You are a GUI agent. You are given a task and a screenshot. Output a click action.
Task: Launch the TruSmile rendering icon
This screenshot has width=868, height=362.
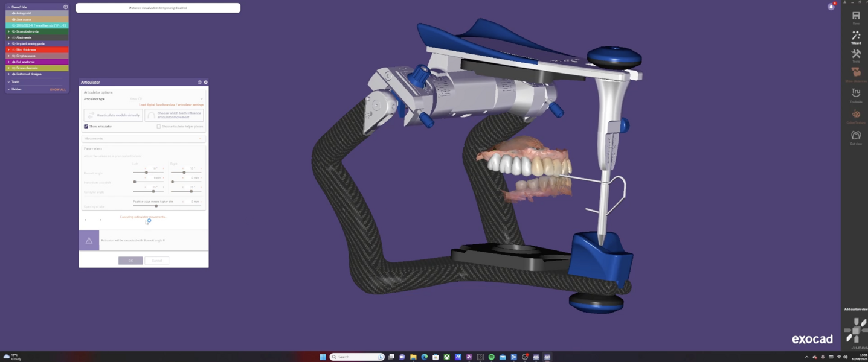click(x=855, y=95)
